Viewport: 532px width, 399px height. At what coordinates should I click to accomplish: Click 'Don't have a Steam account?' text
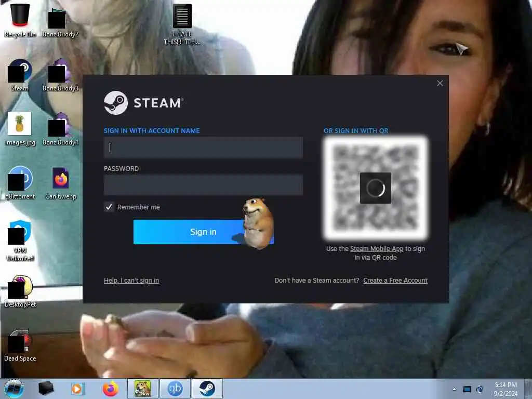coord(316,280)
